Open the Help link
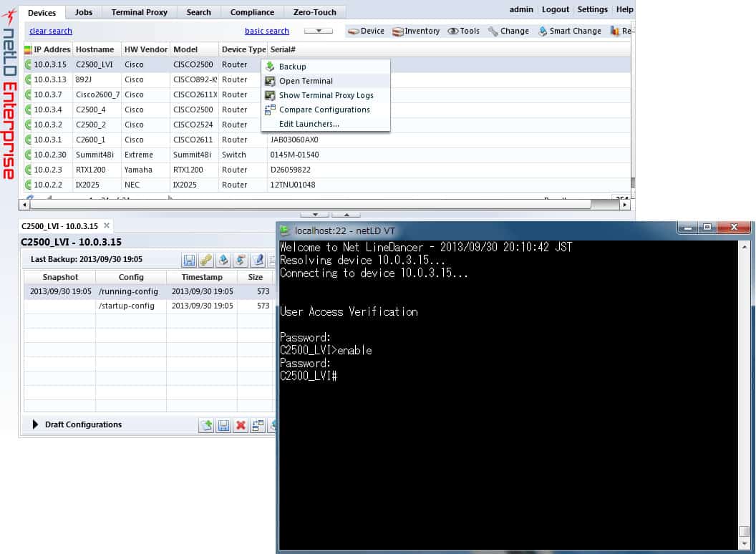This screenshot has width=756, height=554. (x=624, y=9)
